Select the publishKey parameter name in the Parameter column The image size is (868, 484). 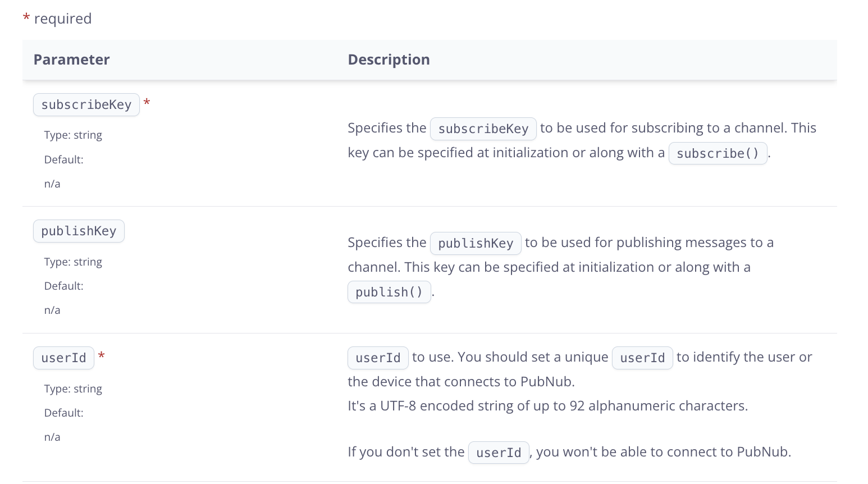click(x=79, y=231)
